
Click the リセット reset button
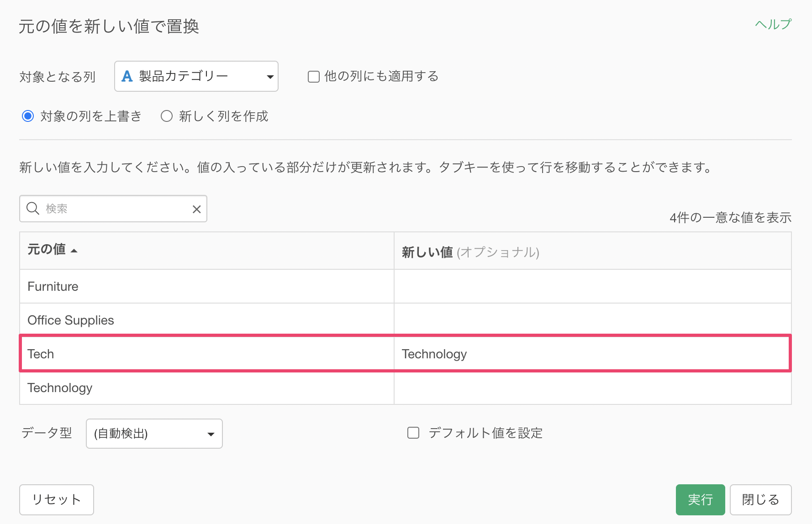[x=57, y=500]
